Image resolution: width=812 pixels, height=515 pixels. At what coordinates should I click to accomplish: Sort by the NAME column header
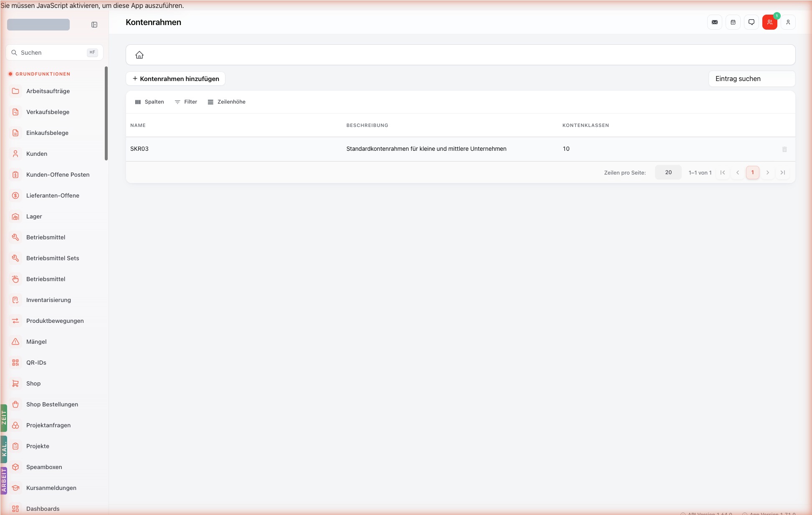tap(138, 125)
